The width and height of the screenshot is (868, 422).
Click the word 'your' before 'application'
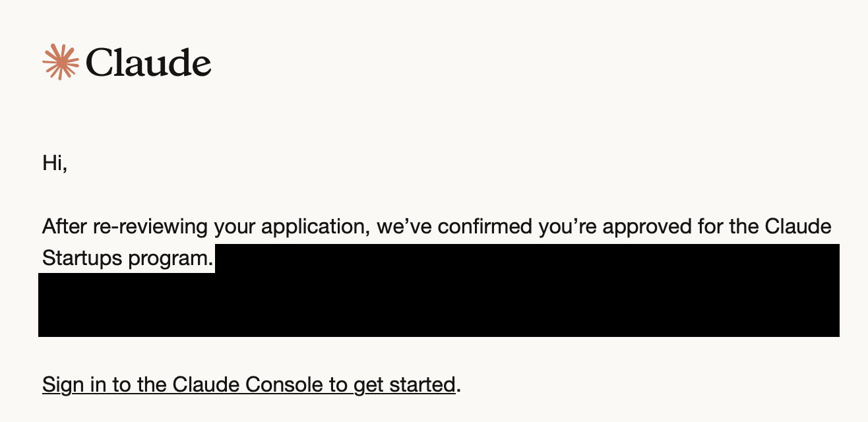coord(235,228)
